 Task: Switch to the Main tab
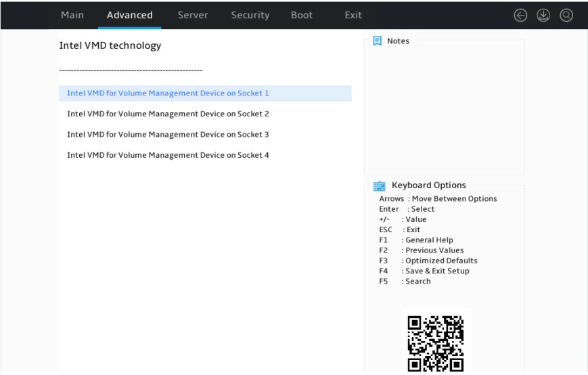tap(72, 15)
